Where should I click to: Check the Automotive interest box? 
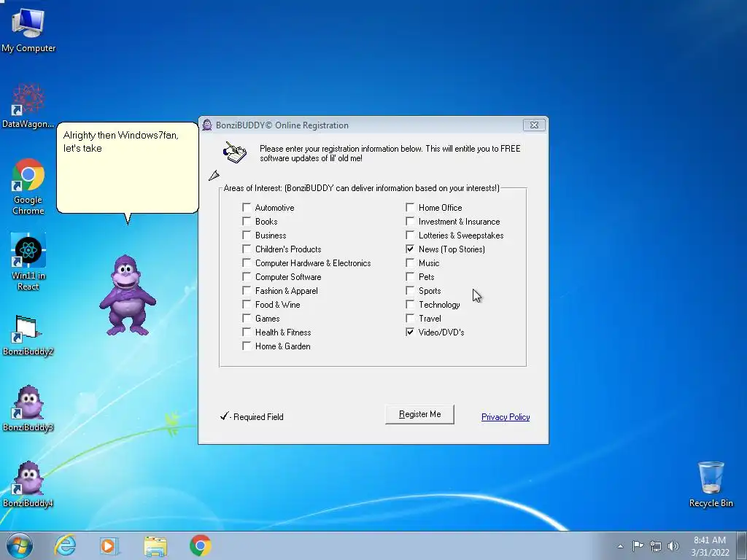(247, 207)
